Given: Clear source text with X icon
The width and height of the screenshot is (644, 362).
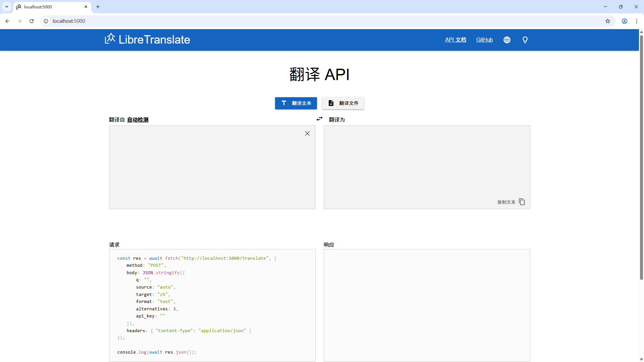Looking at the screenshot, I should [x=307, y=133].
